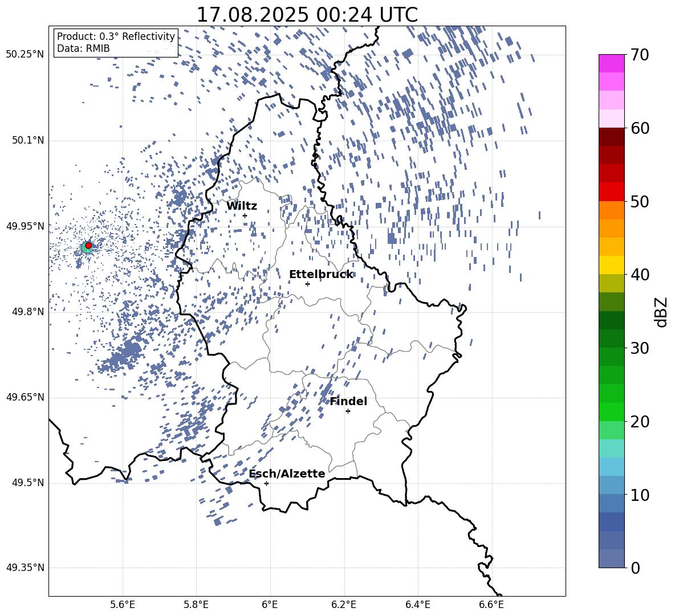Image resolution: width=675 pixels, height=616 pixels.
Task: Select the Findel city label
Action: point(348,401)
